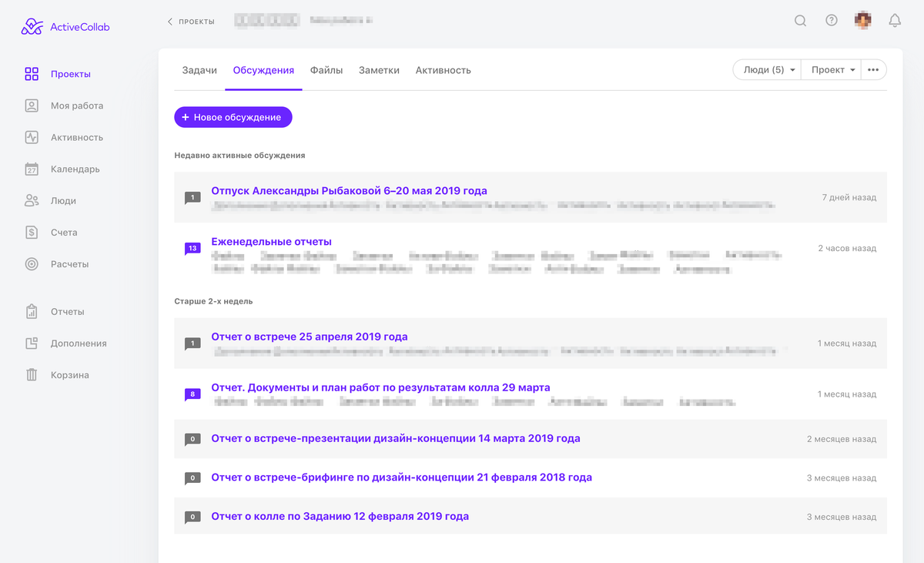Switch to the Заметки tab
The image size is (924, 563).
coord(379,70)
